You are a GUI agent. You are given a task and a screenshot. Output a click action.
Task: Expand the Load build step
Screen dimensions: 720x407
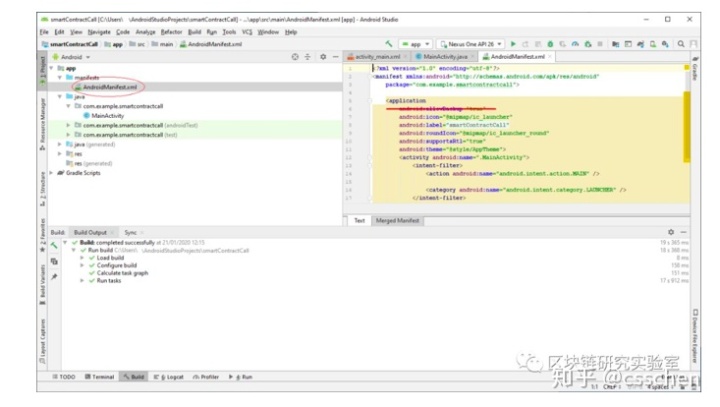(x=82, y=258)
